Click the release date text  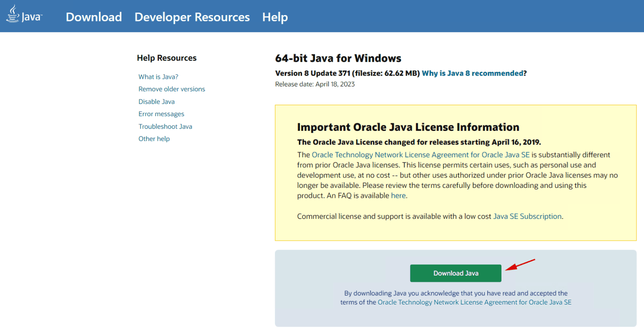pos(314,84)
